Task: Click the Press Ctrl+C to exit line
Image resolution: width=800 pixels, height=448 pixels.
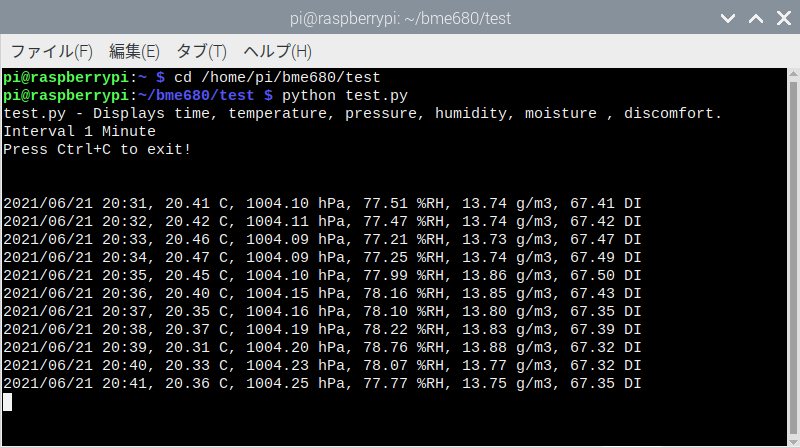Action: [x=97, y=149]
